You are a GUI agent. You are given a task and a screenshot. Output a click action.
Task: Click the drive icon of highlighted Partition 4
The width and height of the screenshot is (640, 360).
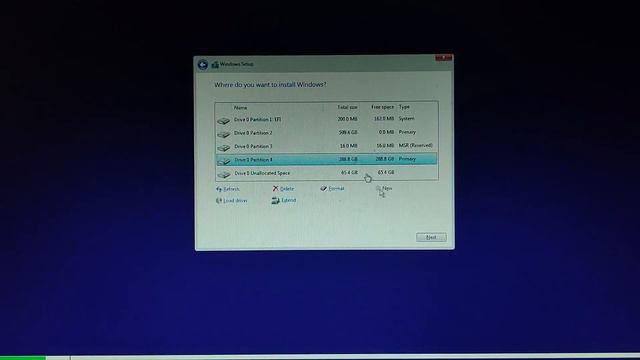[224, 161]
